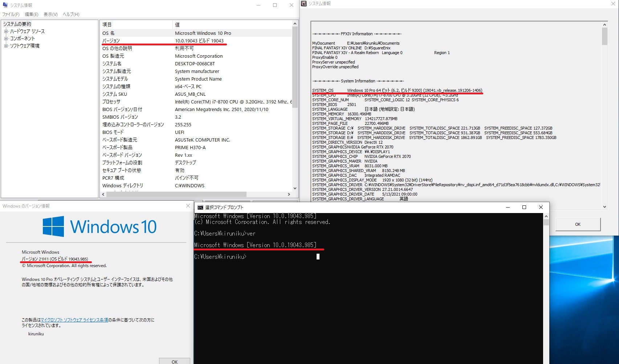The height and width of the screenshot is (364, 619).
Task: Select the BIOS モード row
Action: click(196, 132)
